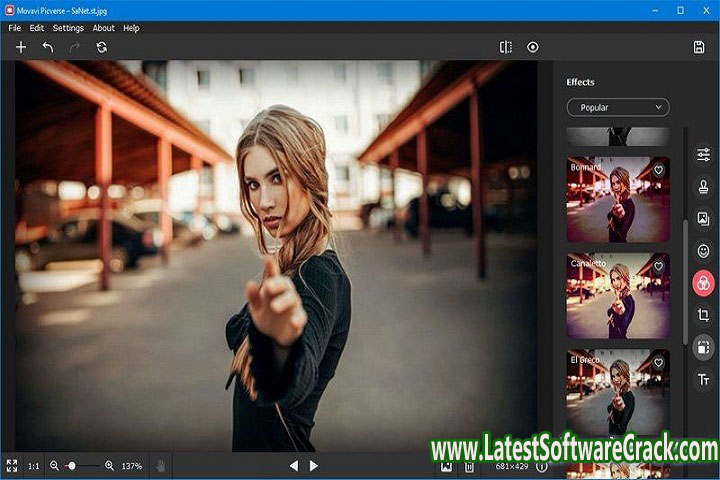Open the face Retouching tool
This screenshot has width=720, height=480.
[703, 250]
